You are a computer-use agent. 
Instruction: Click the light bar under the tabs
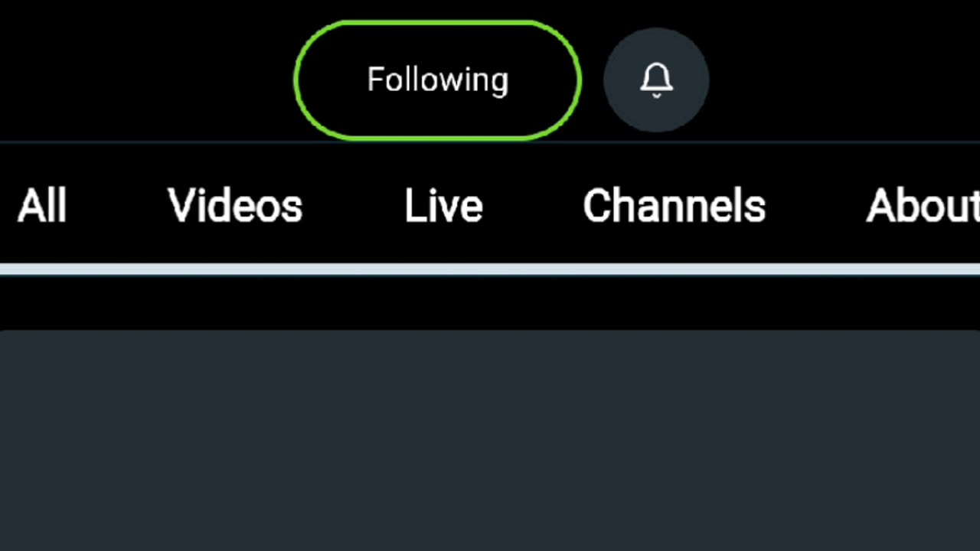490,269
